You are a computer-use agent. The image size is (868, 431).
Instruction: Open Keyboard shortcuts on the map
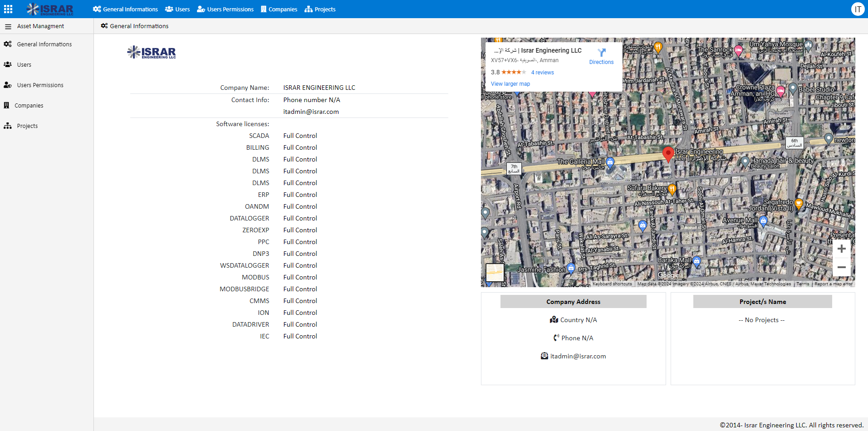pyautogui.click(x=612, y=284)
